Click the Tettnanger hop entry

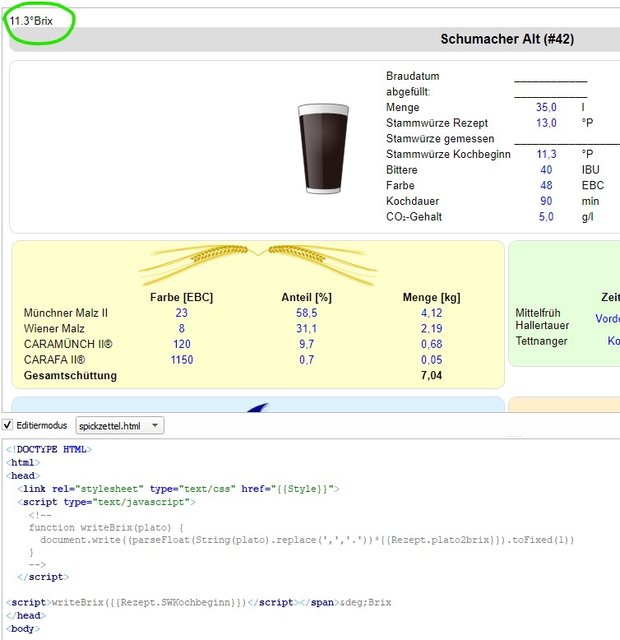coord(541,341)
